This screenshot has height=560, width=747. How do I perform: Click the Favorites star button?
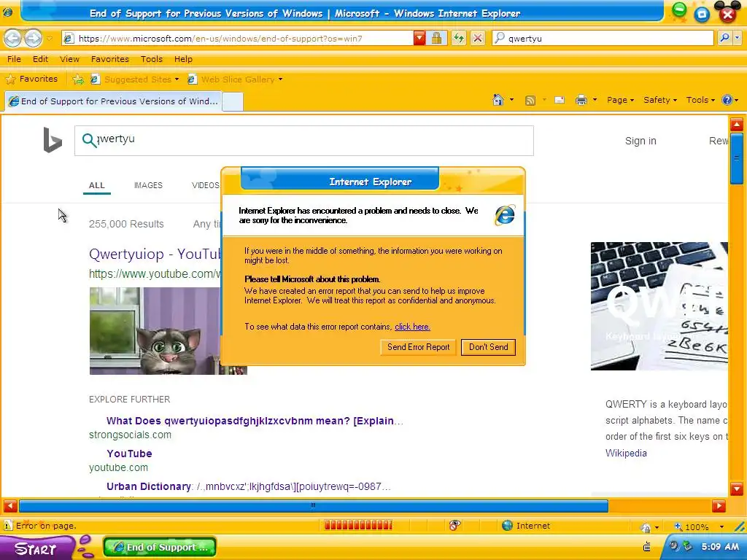point(31,79)
